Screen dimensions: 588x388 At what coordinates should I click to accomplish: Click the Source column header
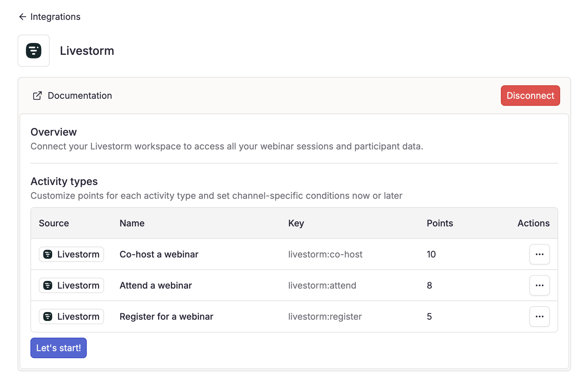tap(54, 223)
